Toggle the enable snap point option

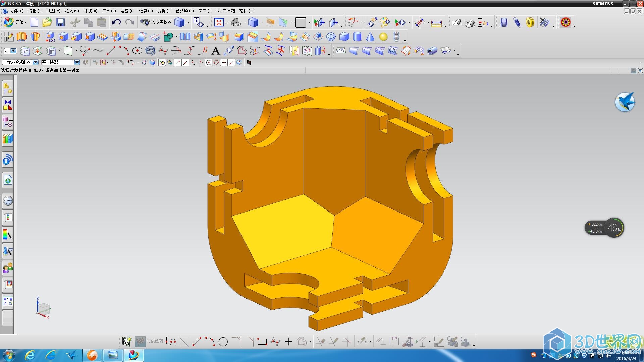[x=162, y=62]
